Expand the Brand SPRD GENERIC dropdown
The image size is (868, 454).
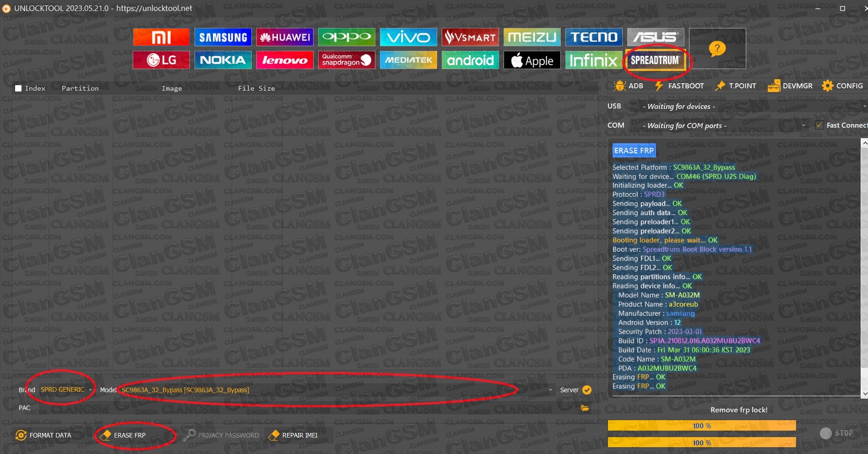coord(90,390)
